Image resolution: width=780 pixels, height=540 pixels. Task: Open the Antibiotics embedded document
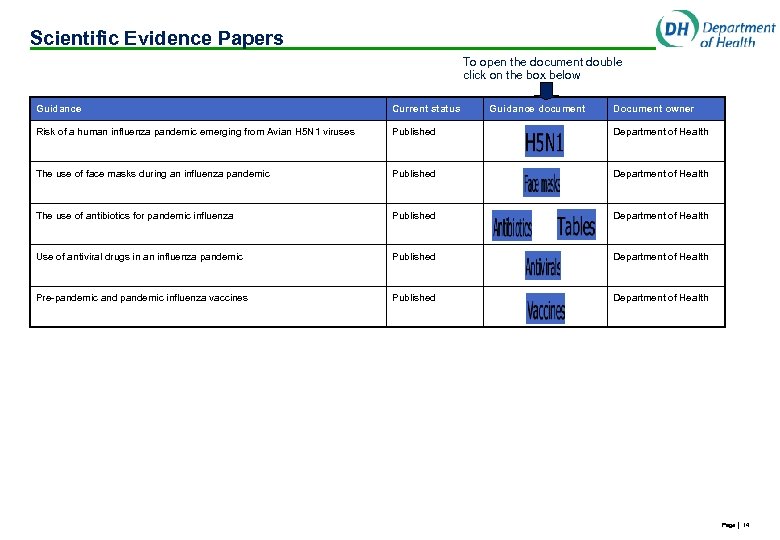click(x=512, y=225)
